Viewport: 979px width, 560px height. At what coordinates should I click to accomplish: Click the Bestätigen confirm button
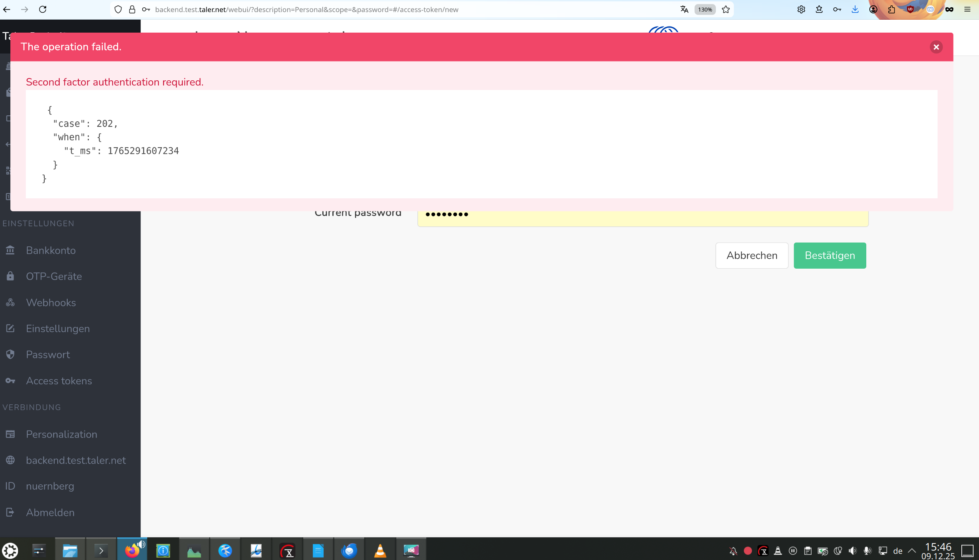tap(830, 255)
